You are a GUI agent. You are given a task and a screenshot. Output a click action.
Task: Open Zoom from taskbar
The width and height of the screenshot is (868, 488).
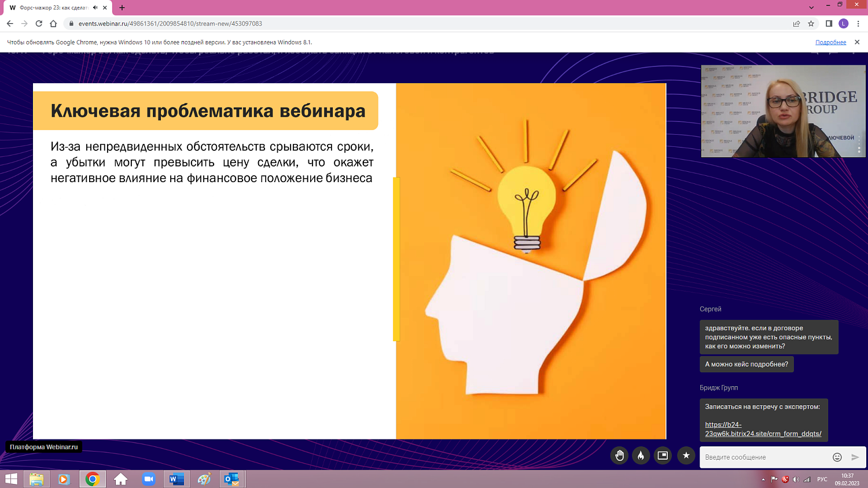pyautogui.click(x=149, y=479)
